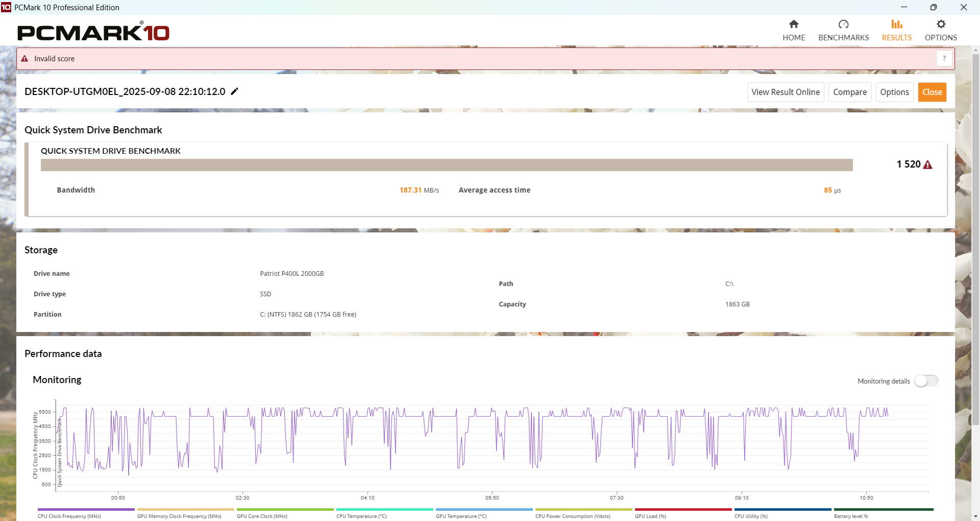Open the Home tab
Image resolution: width=980 pixels, height=521 pixels.
point(794,31)
